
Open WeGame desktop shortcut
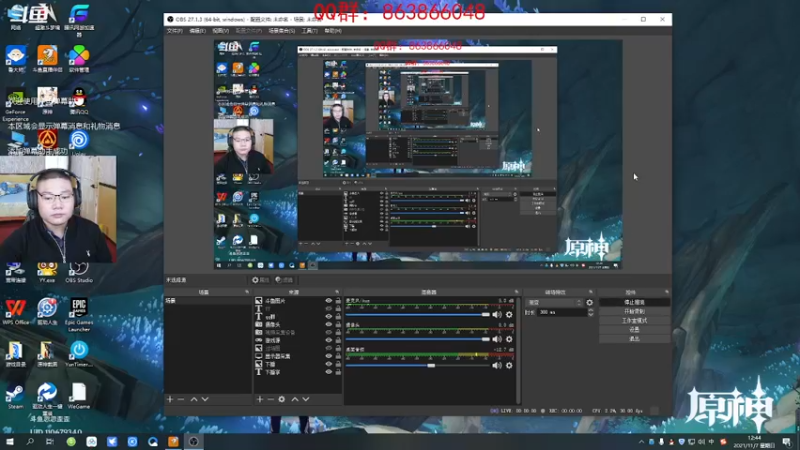pos(79,396)
